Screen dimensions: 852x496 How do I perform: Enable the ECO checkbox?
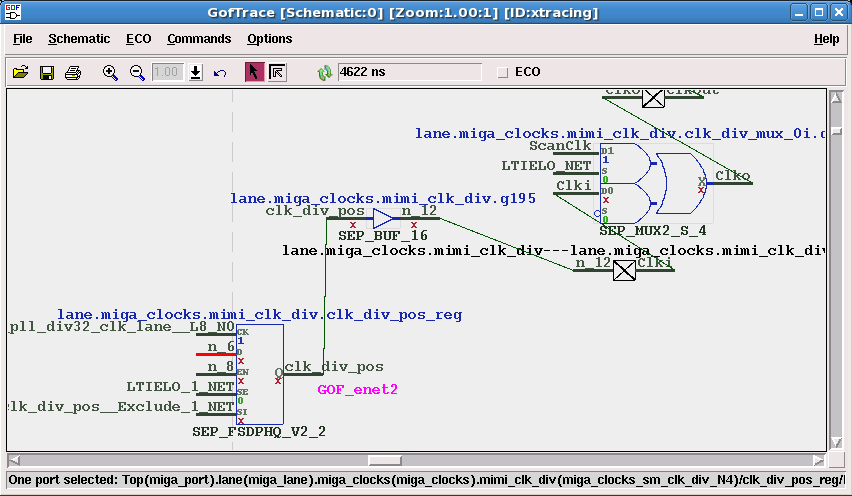coord(503,72)
